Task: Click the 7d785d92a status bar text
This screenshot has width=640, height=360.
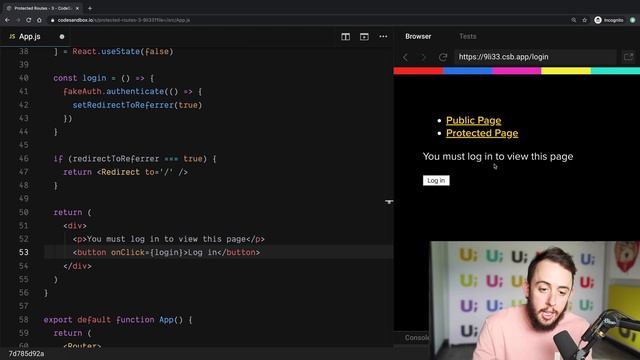Action: pyautogui.click(x=27, y=353)
